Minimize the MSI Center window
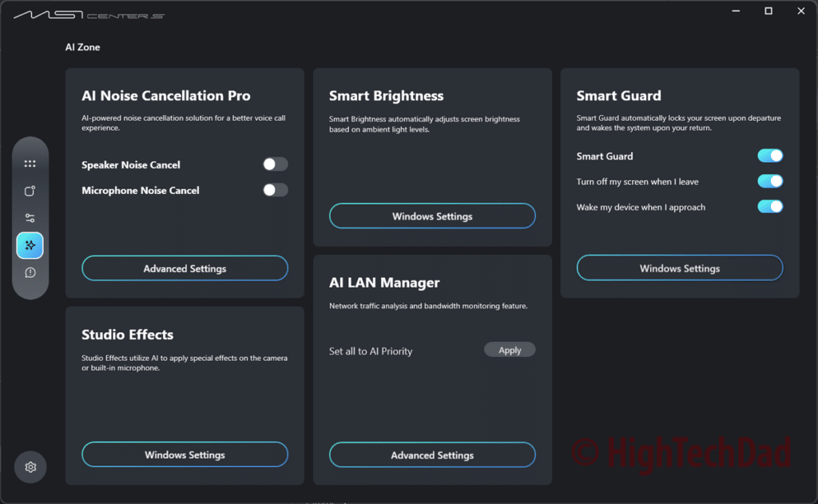This screenshot has width=818, height=504. [x=735, y=11]
